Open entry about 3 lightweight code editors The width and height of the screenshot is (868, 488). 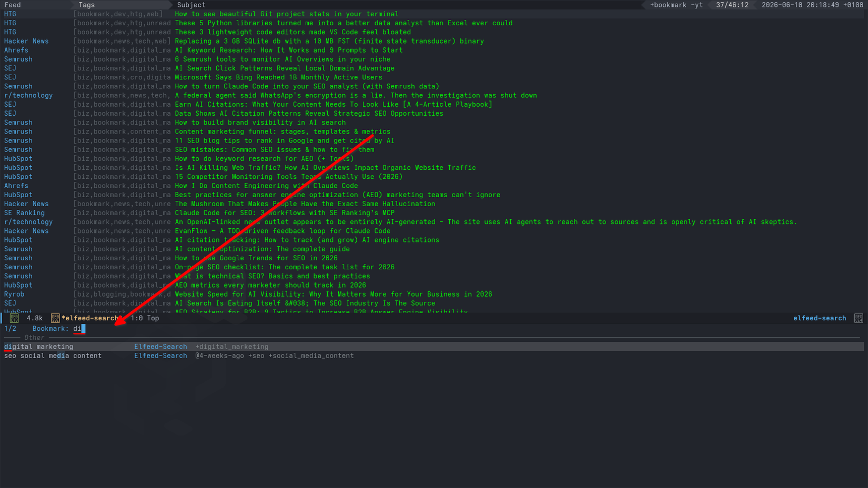[293, 32]
